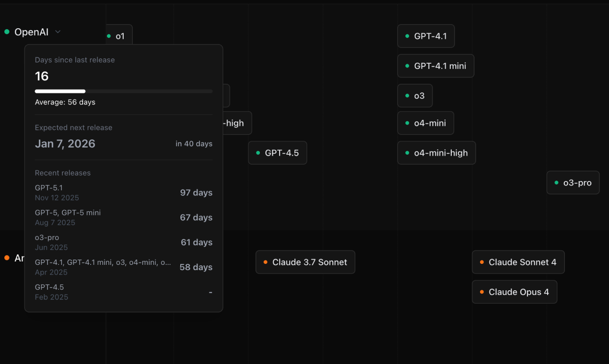Viewport: 609px width, 364px height.
Task: Click the o3-pro recent release row
Action: click(124, 242)
